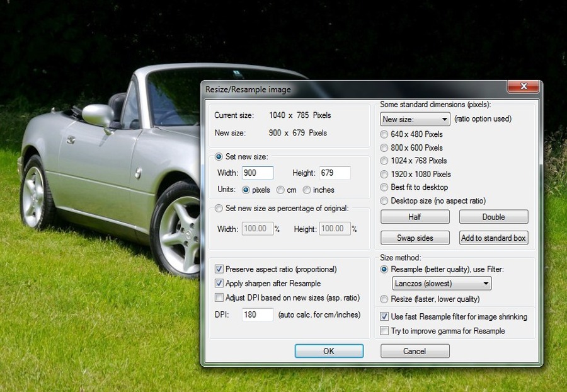
Task: Click the percentage Height field
Action: pyautogui.click(x=335, y=229)
